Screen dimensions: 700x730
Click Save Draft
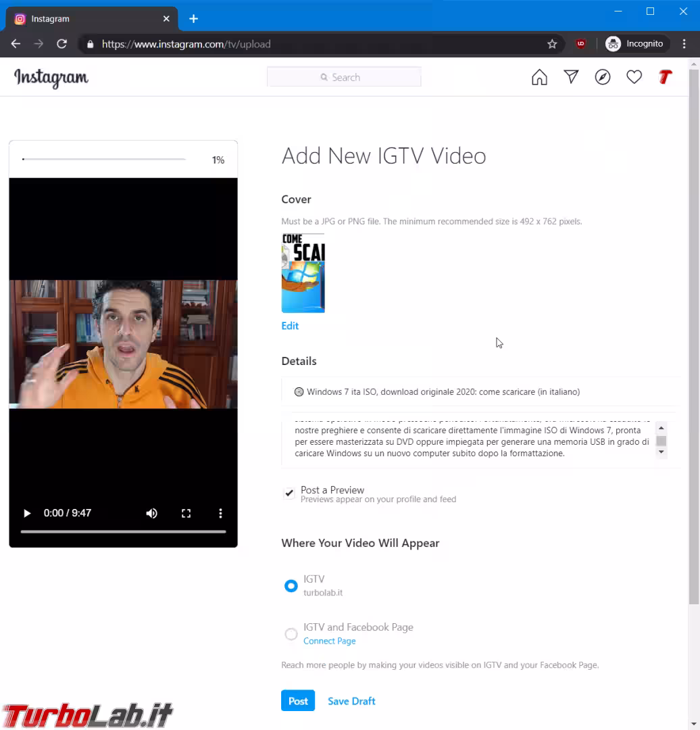(x=351, y=701)
